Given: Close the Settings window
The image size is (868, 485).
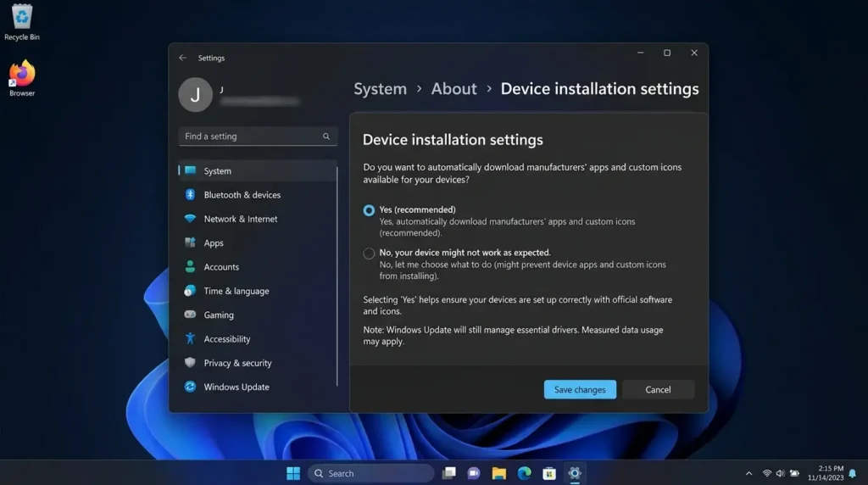Looking at the screenshot, I should [x=694, y=53].
